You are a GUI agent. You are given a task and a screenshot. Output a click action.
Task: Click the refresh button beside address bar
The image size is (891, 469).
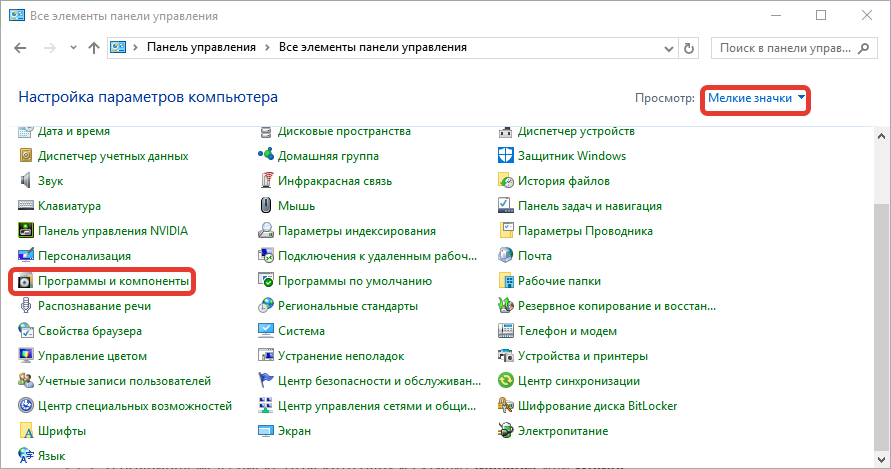pyautogui.click(x=689, y=47)
